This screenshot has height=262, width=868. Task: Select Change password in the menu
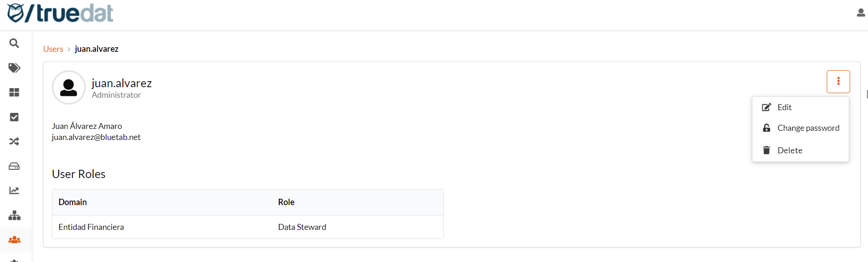[808, 128]
